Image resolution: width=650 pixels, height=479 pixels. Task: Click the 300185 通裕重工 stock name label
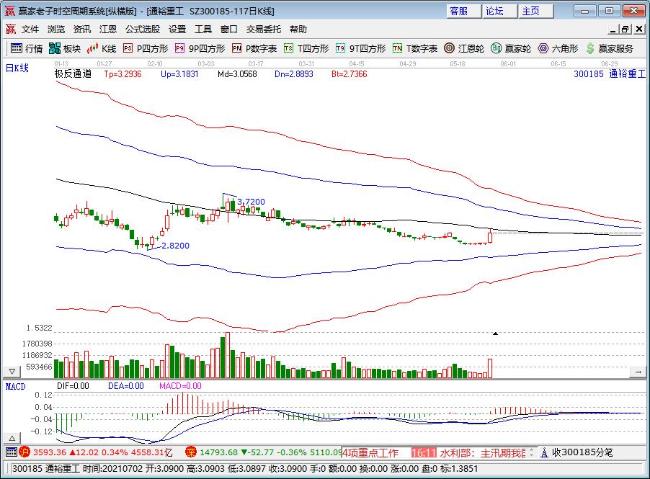[x=609, y=74]
